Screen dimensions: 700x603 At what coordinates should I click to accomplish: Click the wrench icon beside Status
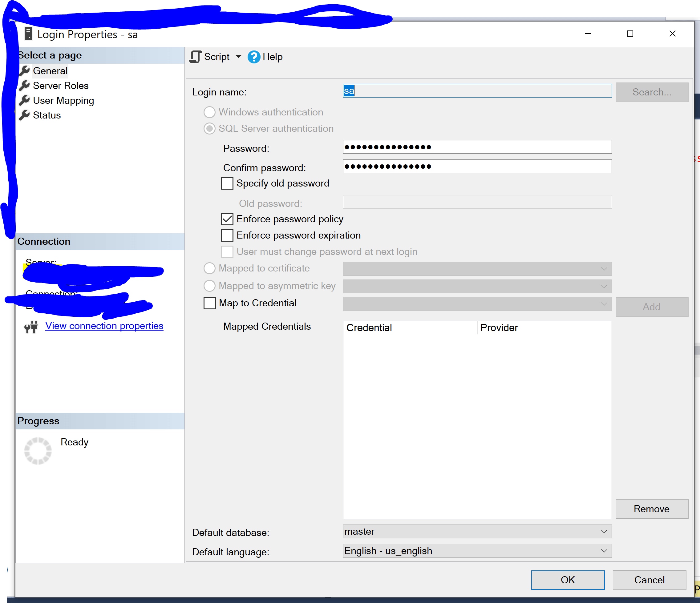pyautogui.click(x=24, y=115)
